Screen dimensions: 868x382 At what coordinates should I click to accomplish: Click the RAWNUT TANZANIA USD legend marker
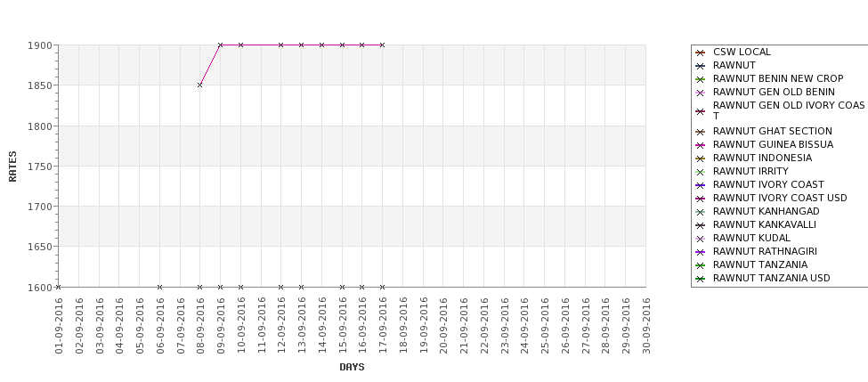coord(701,279)
